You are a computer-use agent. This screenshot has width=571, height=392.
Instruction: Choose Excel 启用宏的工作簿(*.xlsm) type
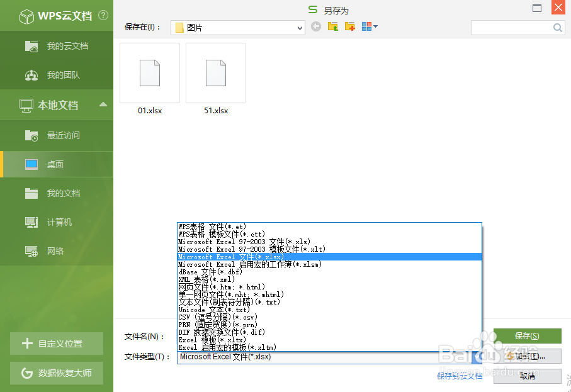(329, 264)
